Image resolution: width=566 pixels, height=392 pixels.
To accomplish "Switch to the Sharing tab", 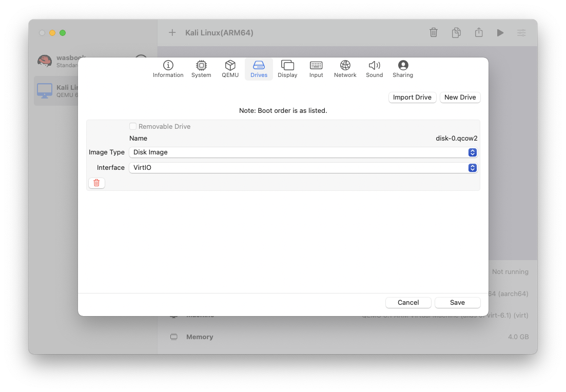I will point(403,69).
